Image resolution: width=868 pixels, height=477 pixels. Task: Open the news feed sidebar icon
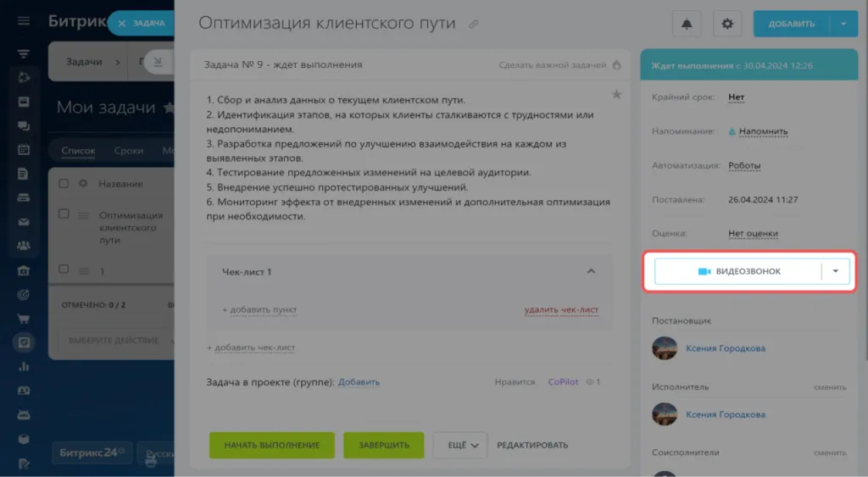23,102
